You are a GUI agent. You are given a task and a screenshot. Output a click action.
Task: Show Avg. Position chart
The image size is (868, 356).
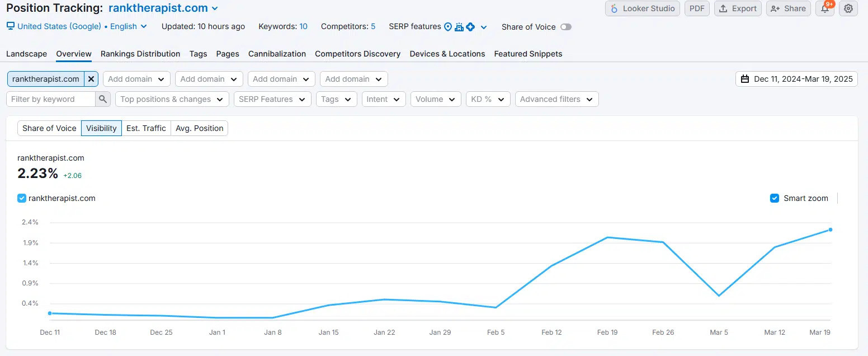[x=200, y=128]
